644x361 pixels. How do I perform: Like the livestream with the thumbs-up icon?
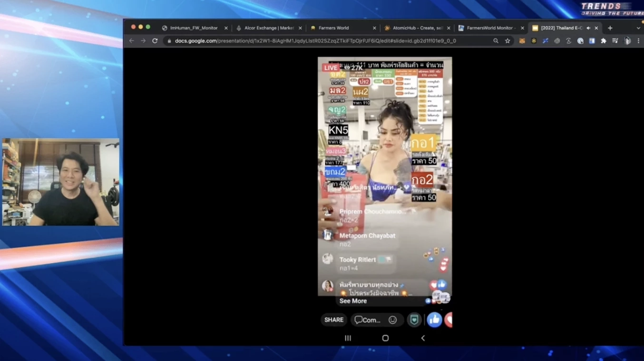[435, 319]
